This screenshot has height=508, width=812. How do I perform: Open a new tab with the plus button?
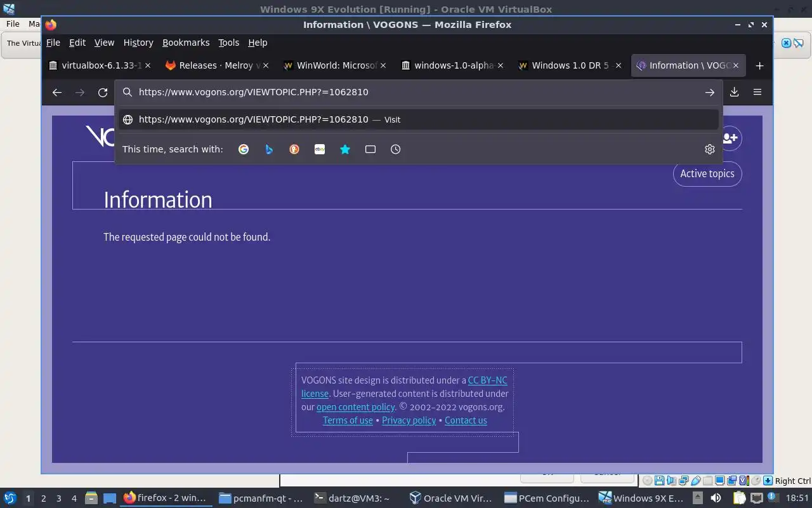[x=759, y=65]
